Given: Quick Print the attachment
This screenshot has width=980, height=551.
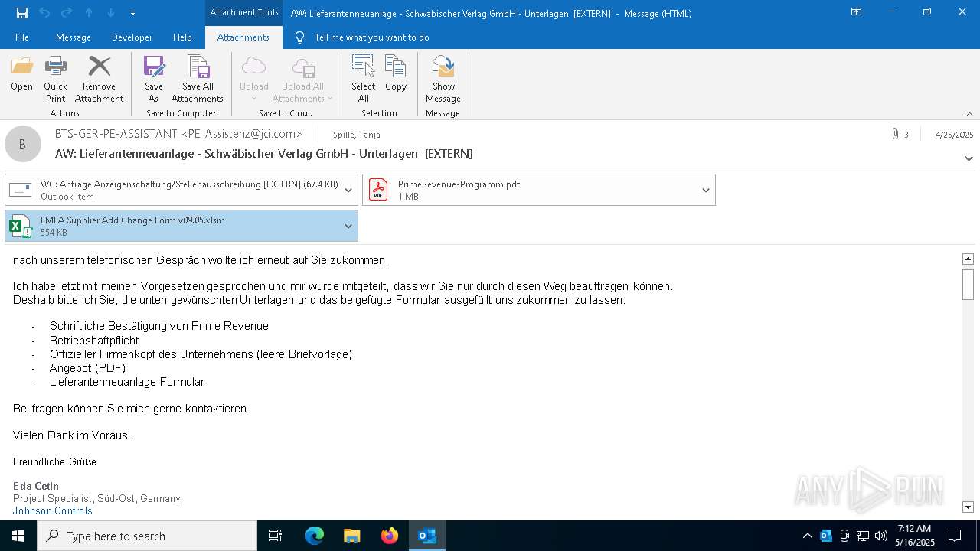Looking at the screenshot, I should (x=55, y=80).
